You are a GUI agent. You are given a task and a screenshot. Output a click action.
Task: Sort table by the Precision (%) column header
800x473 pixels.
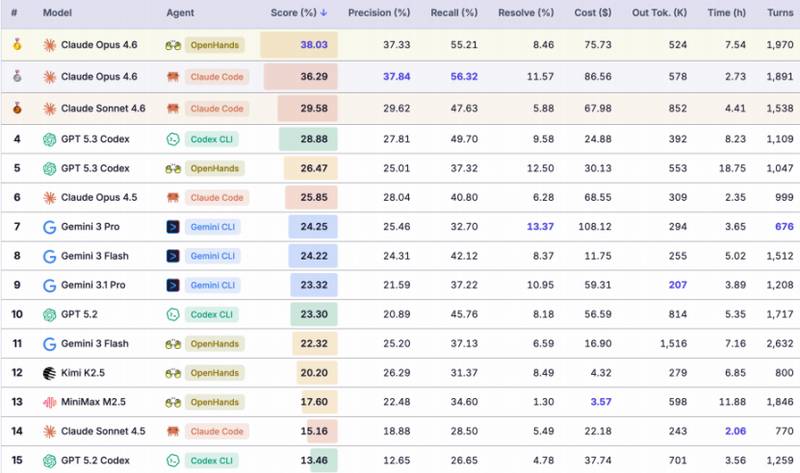click(x=379, y=13)
